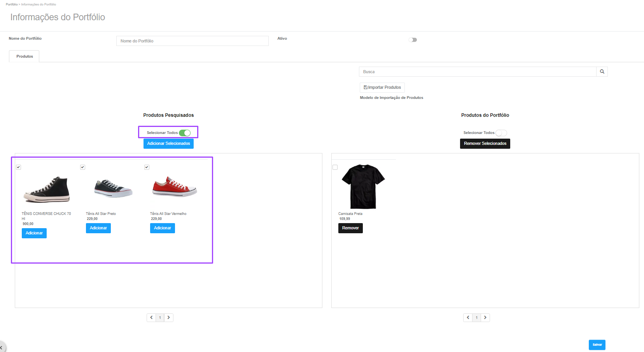Click the '900,00' price text
Viewport: 644px width, 352px height.
(28, 224)
